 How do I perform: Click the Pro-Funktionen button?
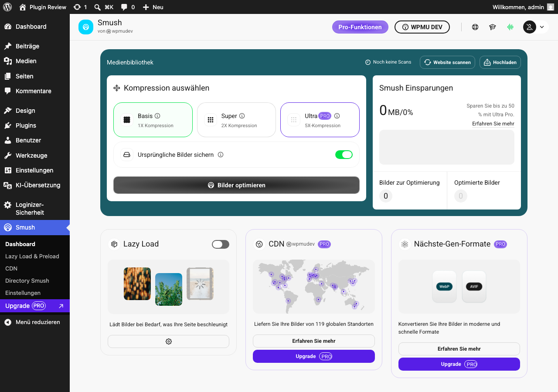coord(360,27)
